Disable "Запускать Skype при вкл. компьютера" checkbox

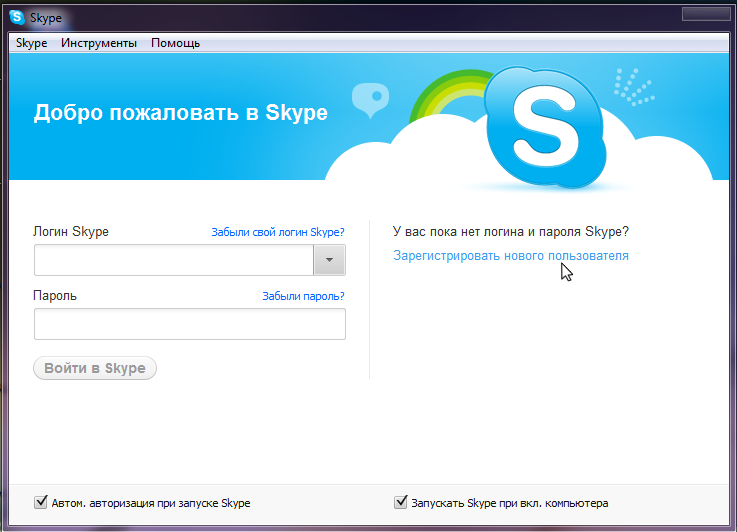tap(401, 502)
